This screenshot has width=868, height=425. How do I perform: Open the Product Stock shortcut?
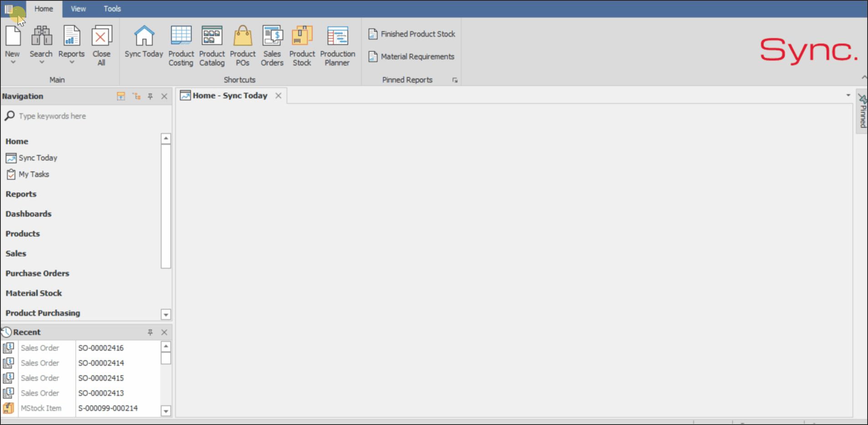coord(302,46)
